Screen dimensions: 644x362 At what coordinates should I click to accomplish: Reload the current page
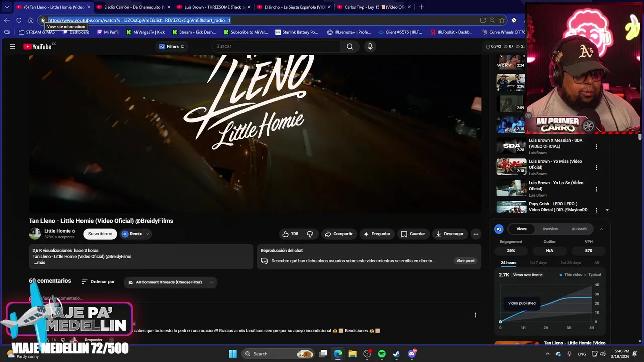[x=19, y=20]
